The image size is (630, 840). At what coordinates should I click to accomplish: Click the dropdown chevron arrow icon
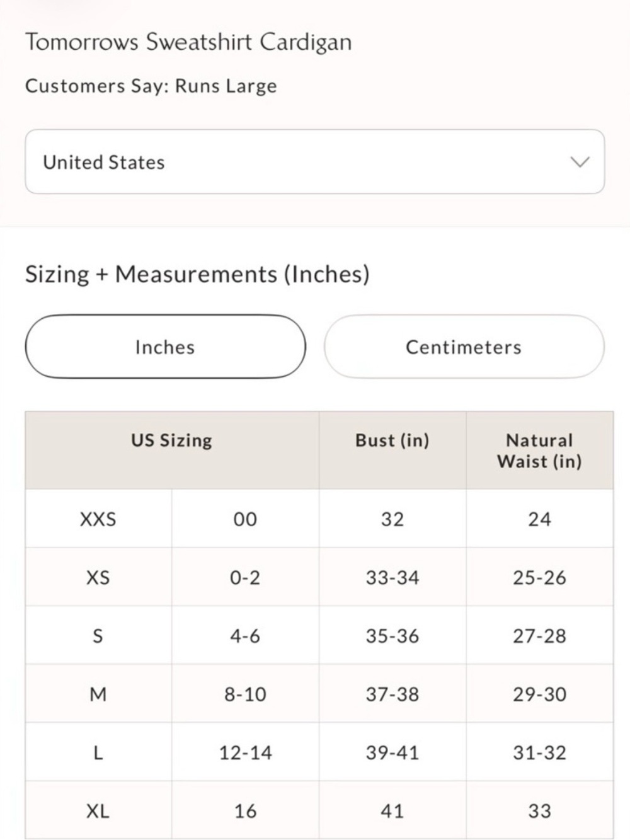[x=580, y=162]
